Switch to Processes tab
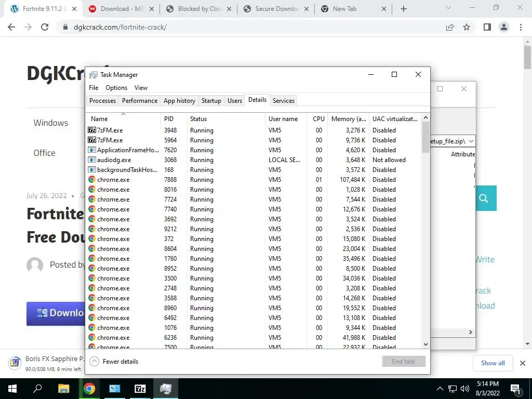 (102, 101)
